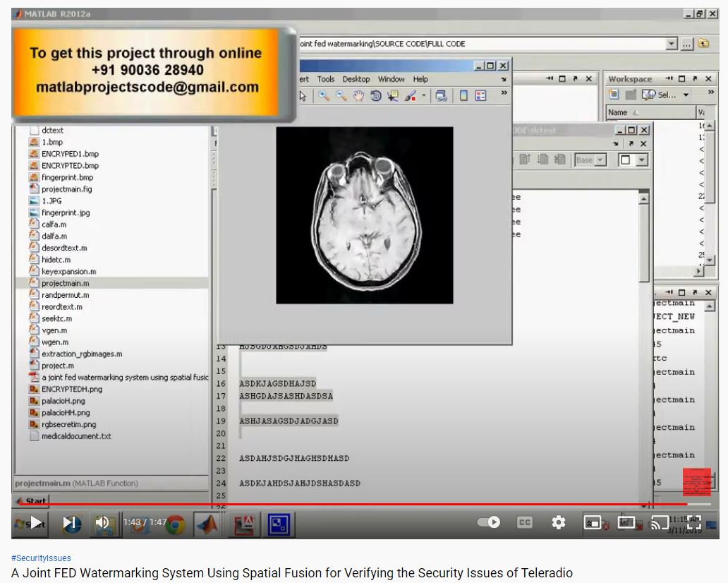
Task: Open YouTube player settings gear
Action: pyautogui.click(x=559, y=522)
